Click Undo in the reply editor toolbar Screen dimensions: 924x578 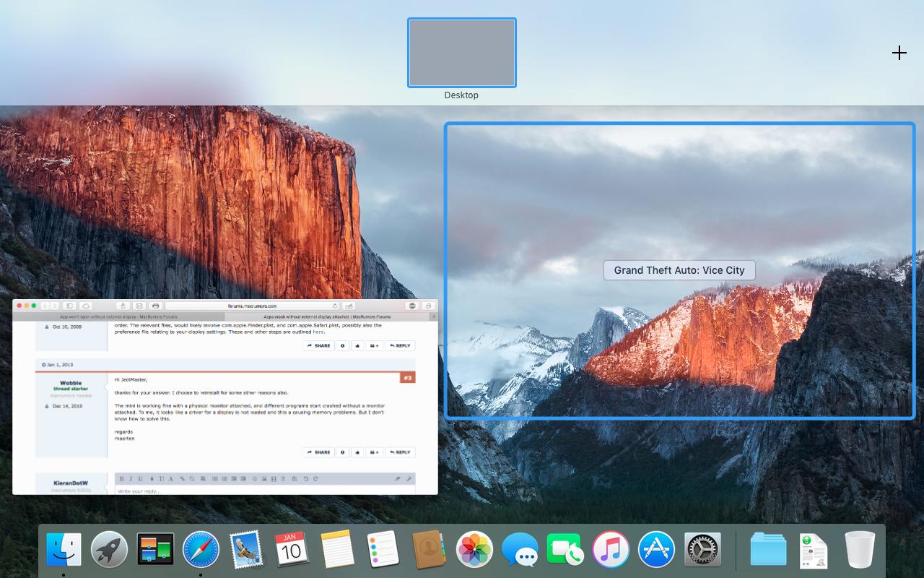coord(306,479)
